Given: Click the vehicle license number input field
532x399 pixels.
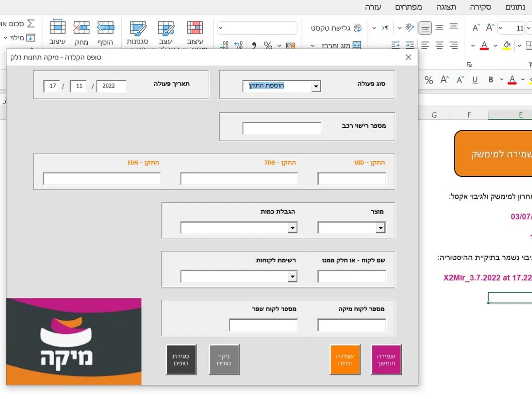Looking at the screenshot, I should (282, 129).
